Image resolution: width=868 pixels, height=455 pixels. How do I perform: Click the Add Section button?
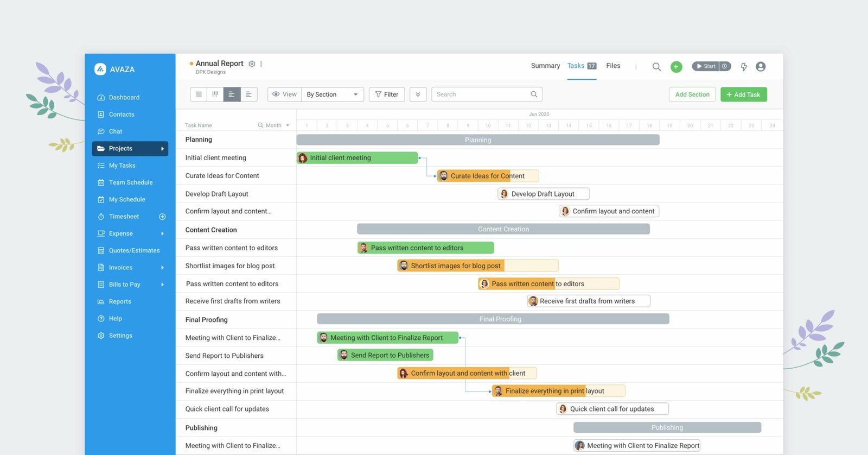[692, 94]
